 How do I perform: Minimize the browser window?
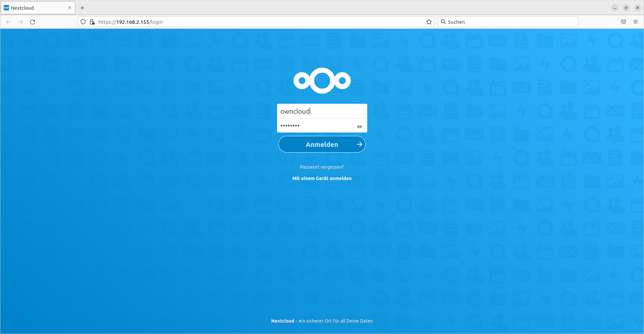click(615, 8)
